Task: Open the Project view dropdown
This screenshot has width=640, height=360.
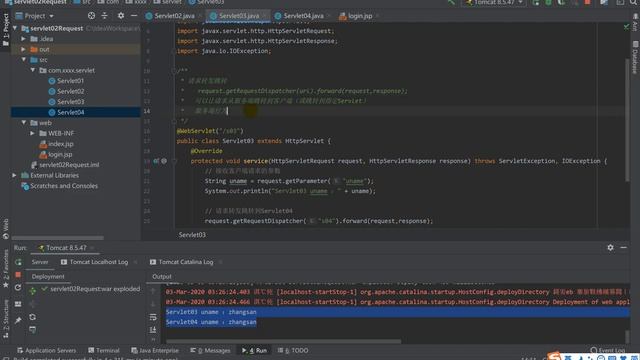Action: coord(35,16)
